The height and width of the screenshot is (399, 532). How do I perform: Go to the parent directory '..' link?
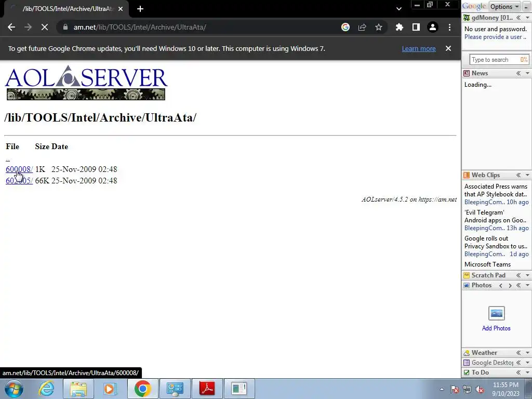(x=8, y=158)
